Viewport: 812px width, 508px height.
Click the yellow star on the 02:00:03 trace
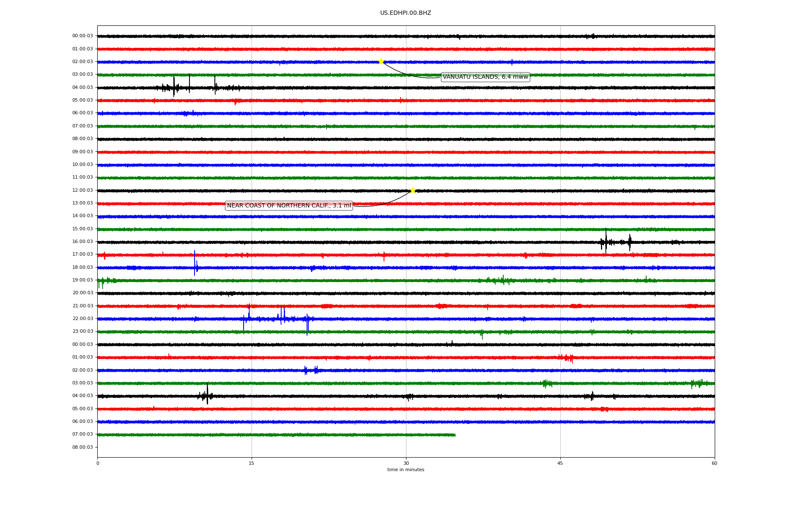(381, 61)
